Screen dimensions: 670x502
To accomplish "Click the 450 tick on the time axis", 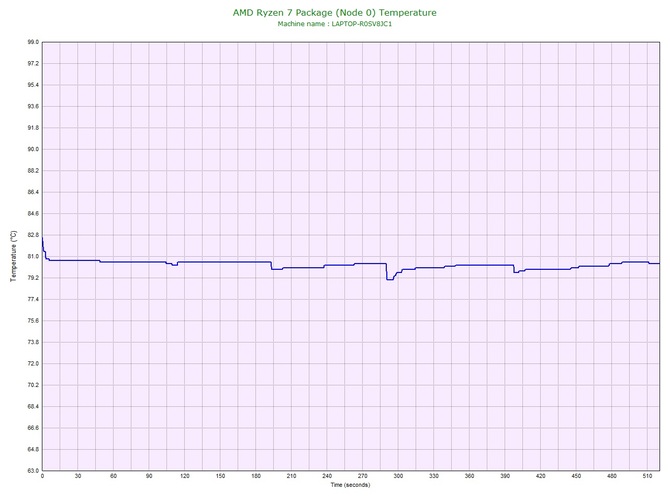I will pyautogui.click(x=576, y=476).
